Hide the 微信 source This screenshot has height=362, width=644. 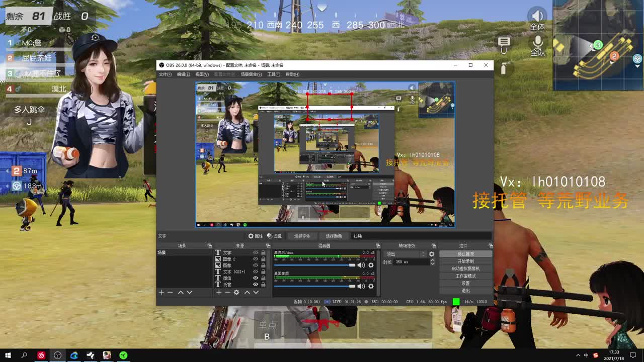[256, 278]
